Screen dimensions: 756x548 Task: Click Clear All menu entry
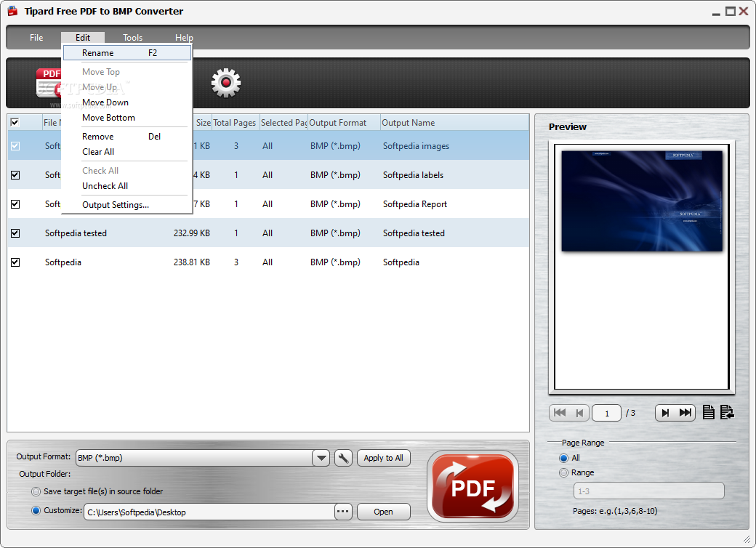(x=127, y=152)
